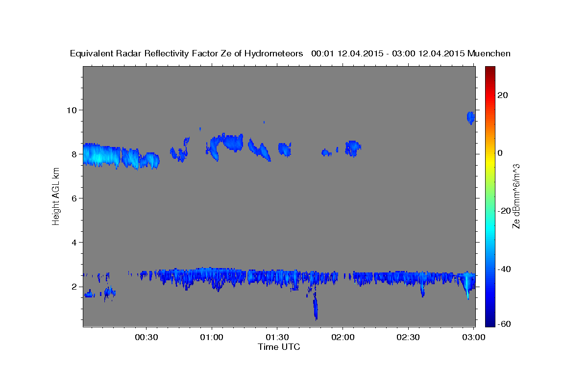Click the colorbar value '0'

500,153
